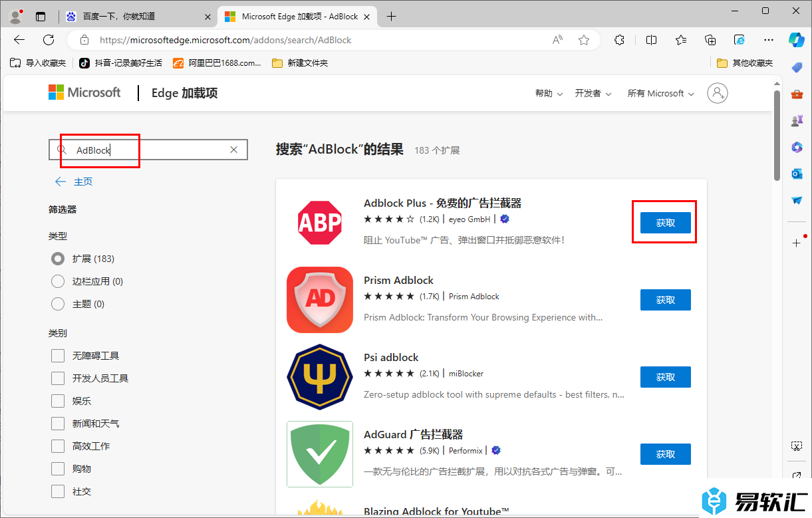The image size is (812, 518).
Task: Click the read aloud icon in address bar
Action: coord(557,40)
